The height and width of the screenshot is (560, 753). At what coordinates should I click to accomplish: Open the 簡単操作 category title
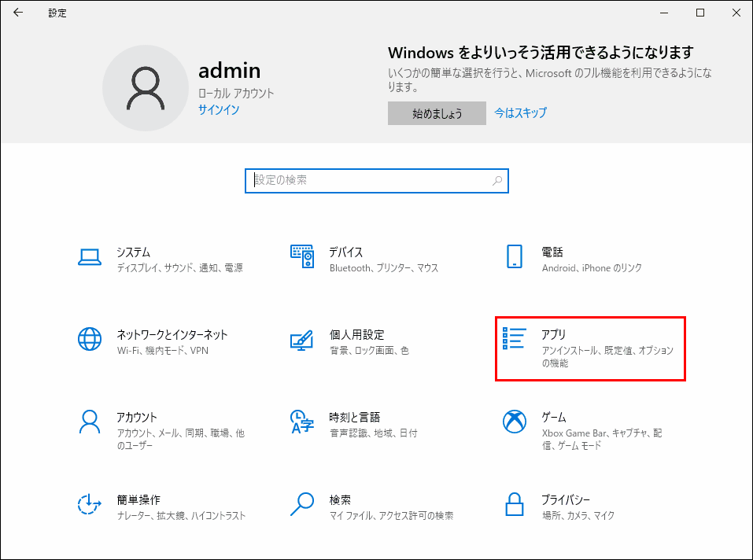[x=138, y=499]
